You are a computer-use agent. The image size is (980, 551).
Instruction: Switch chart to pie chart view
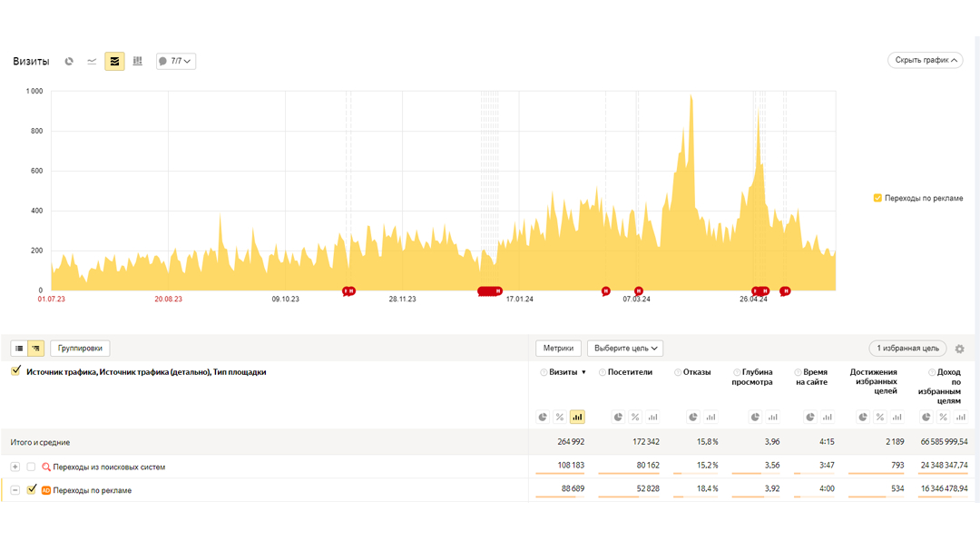[x=69, y=62]
